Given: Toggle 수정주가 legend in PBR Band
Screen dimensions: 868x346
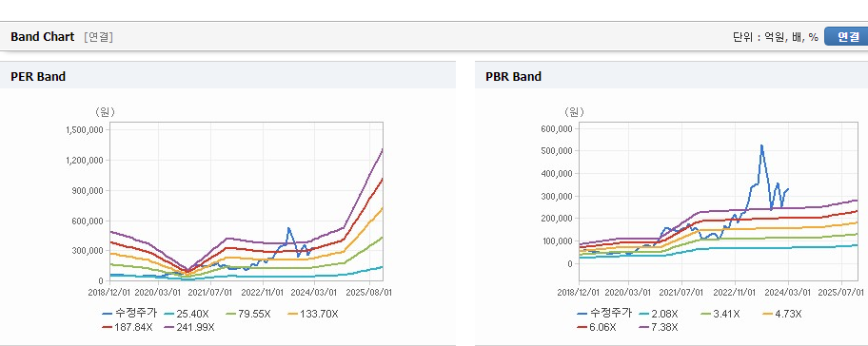Looking at the screenshot, I should (x=604, y=314).
